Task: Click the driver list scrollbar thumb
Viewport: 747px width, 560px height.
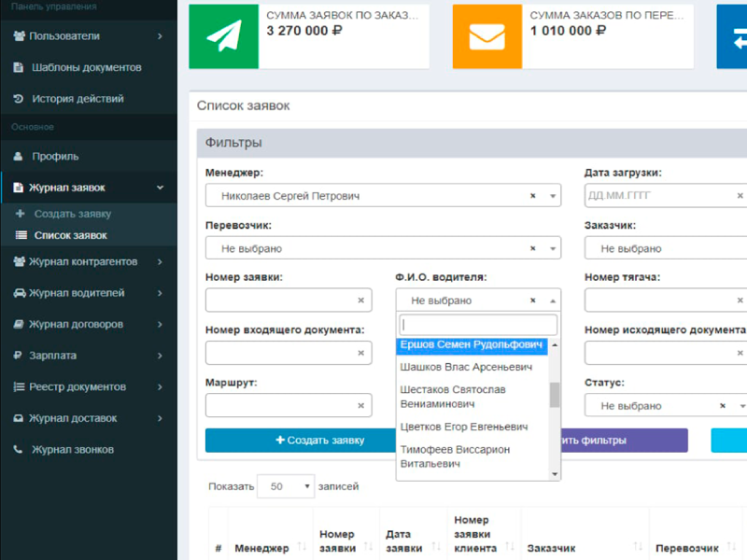Action: coord(555,394)
